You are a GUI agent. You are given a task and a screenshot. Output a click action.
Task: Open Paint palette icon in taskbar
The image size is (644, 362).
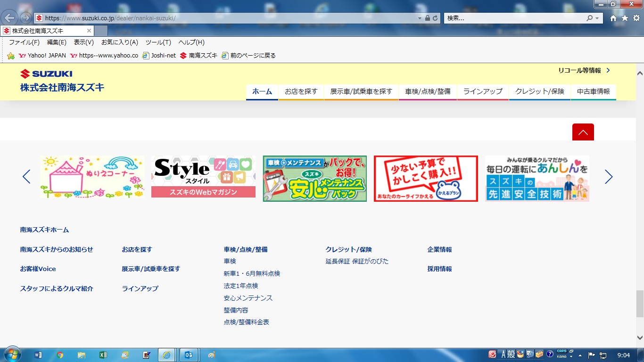212,355
